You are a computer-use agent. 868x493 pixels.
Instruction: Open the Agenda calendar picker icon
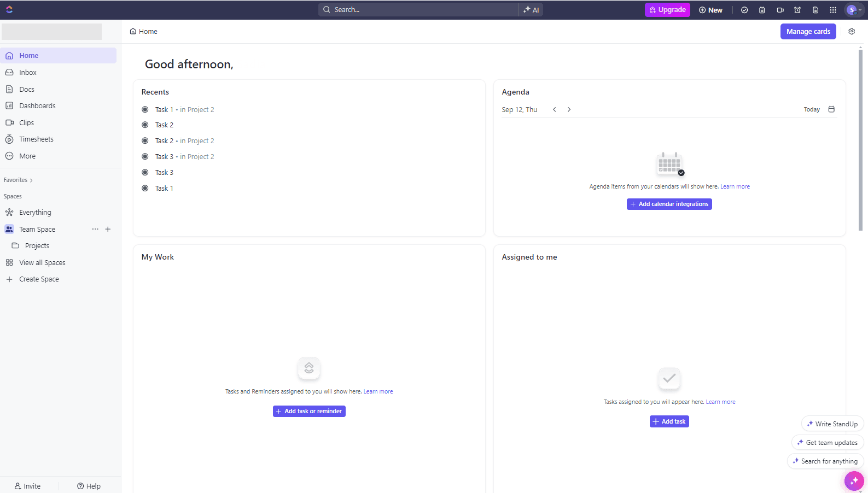[x=831, y=109]
